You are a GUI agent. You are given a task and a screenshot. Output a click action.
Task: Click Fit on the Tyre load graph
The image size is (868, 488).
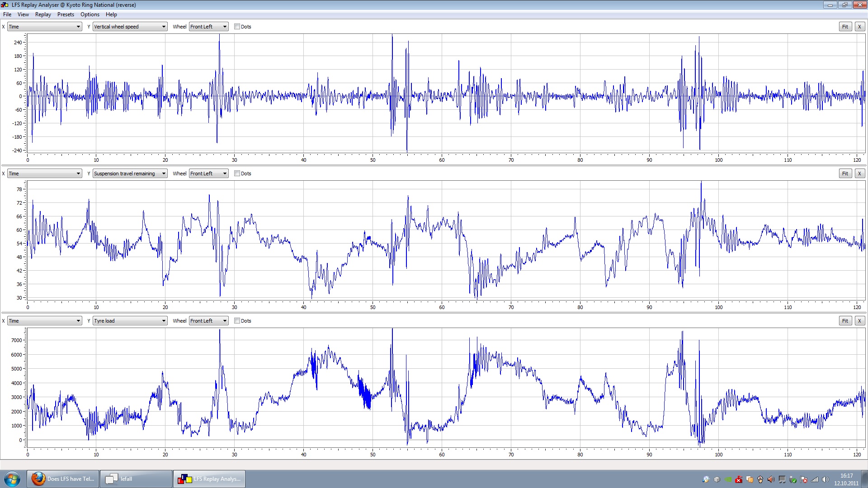point(845,321)
